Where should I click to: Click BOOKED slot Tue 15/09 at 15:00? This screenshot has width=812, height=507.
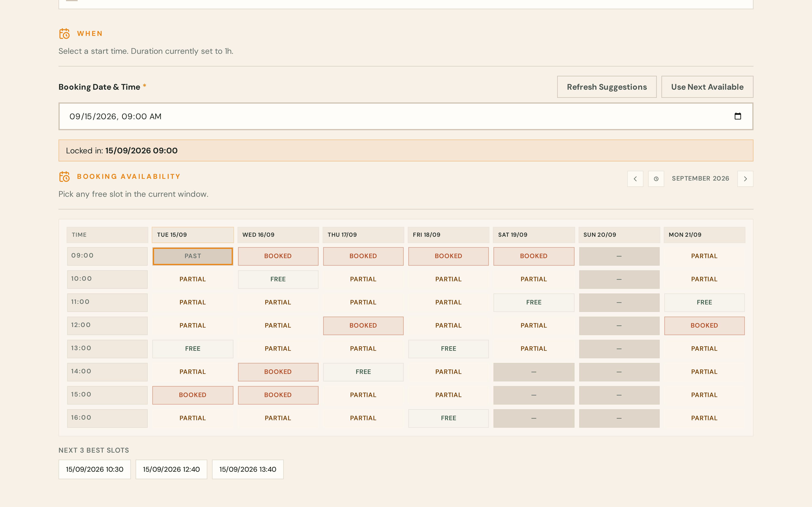point(193,395)
